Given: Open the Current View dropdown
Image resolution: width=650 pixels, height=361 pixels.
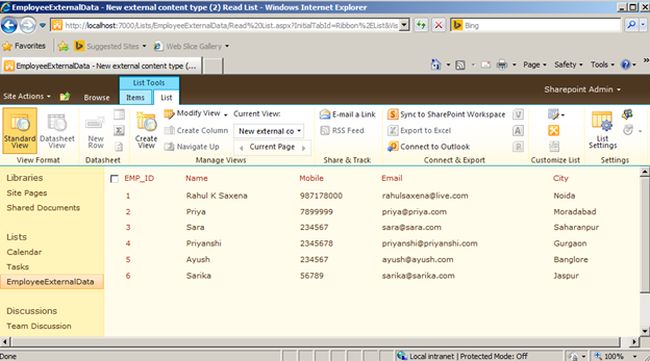Looking at the screenshot, I should (269, 131).
